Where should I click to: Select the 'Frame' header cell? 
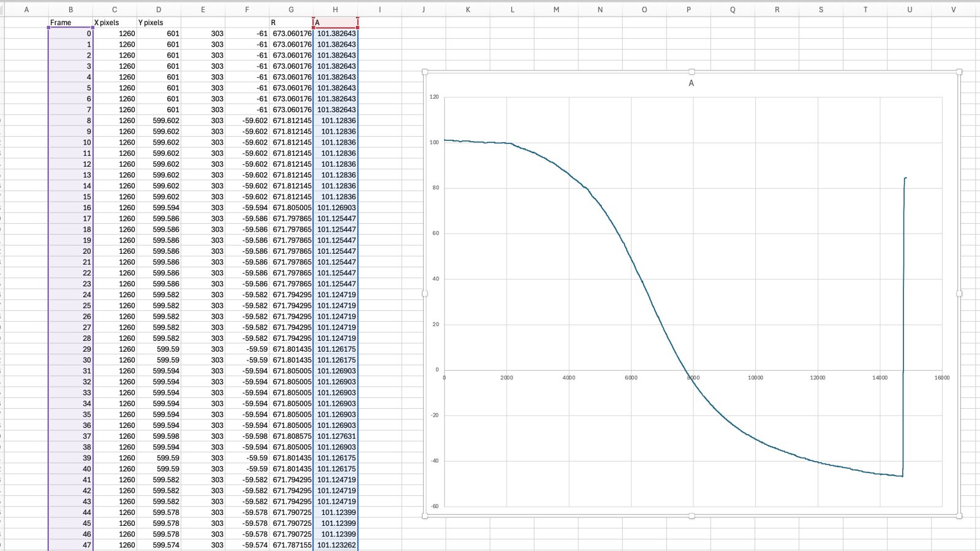click(70, 23)
